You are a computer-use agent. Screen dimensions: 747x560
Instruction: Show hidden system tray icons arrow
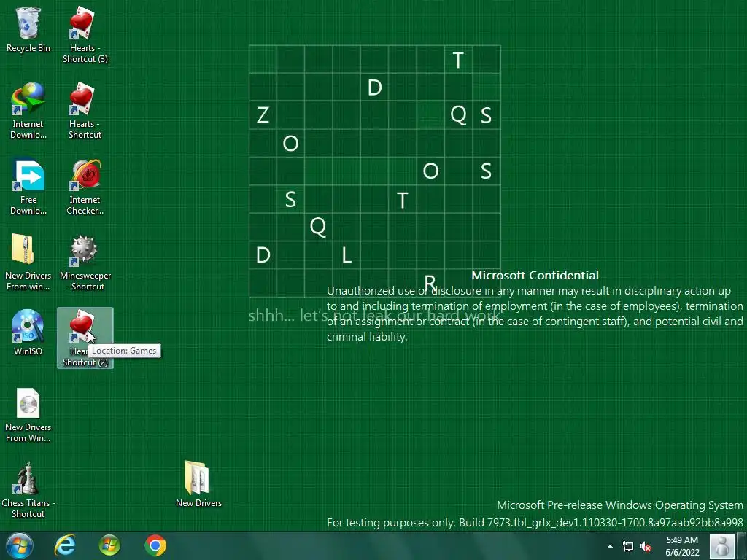(611, 546)
